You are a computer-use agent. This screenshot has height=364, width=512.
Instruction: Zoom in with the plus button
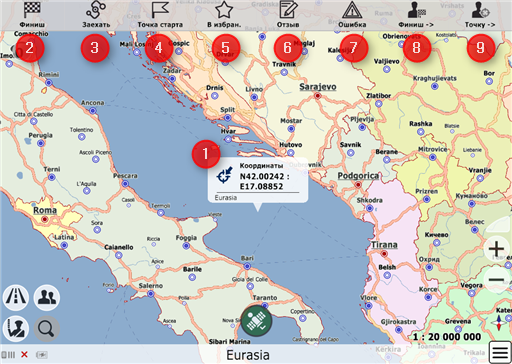[x=496, y=249]
